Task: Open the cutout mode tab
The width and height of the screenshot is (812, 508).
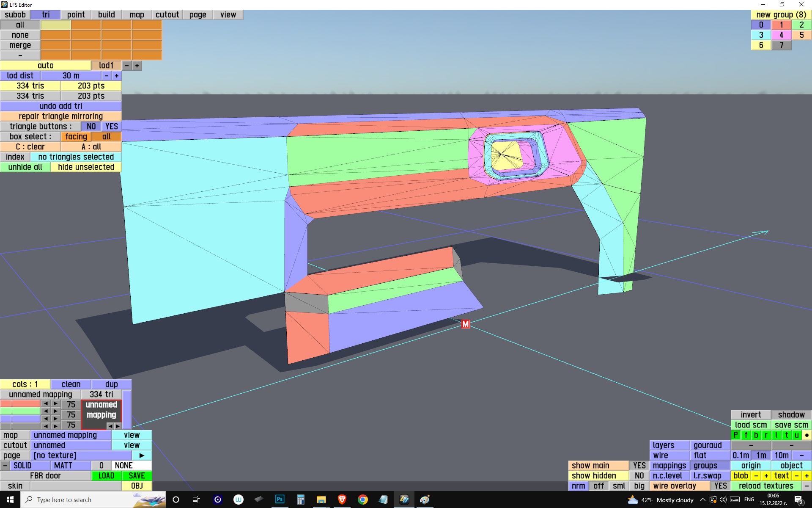Action: [167, 14]
